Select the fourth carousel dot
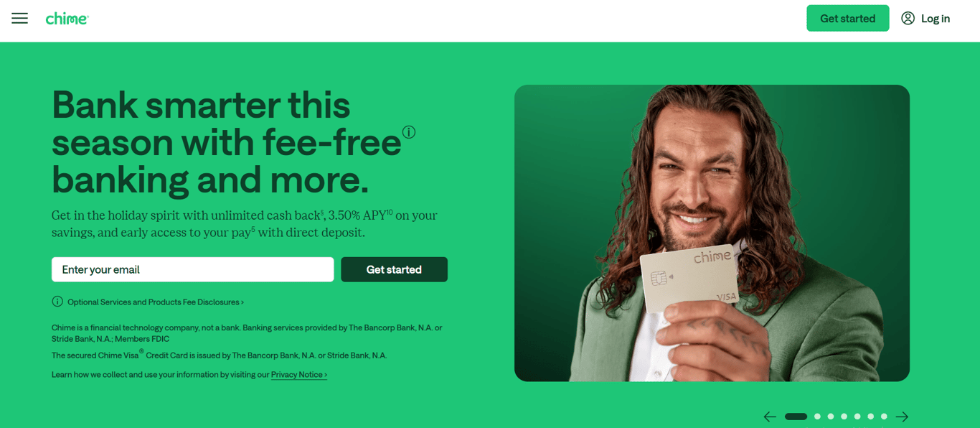This screenshot has width=980, height=428. [x=844, y=417]
